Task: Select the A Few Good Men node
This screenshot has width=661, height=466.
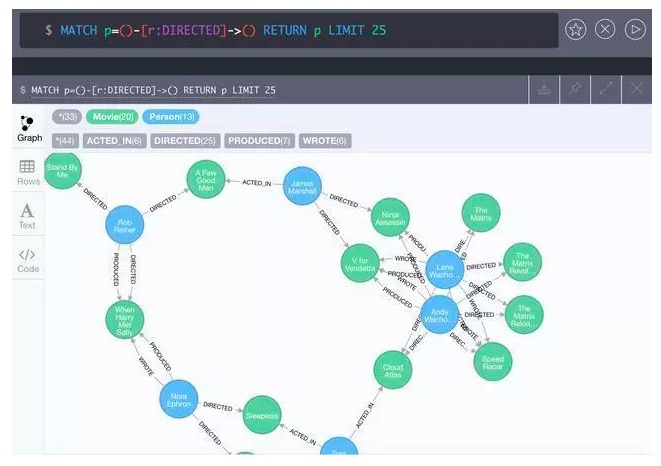Action: 206,180
